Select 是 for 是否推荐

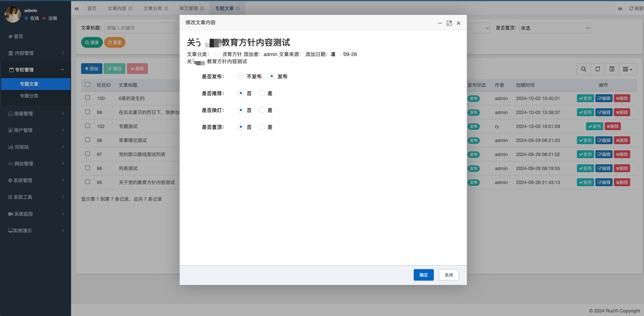(262, 93)
